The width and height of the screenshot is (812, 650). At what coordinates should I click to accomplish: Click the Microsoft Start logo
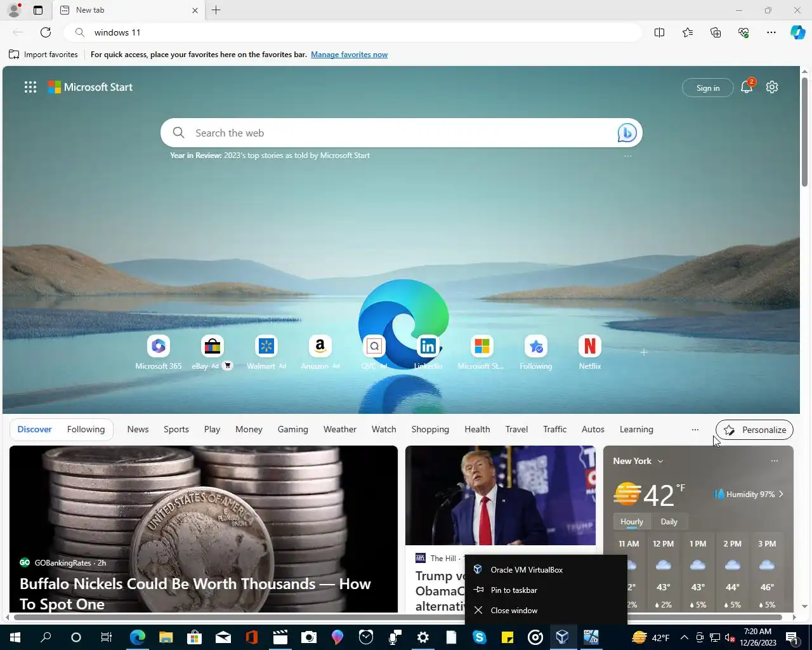[90, 87]
